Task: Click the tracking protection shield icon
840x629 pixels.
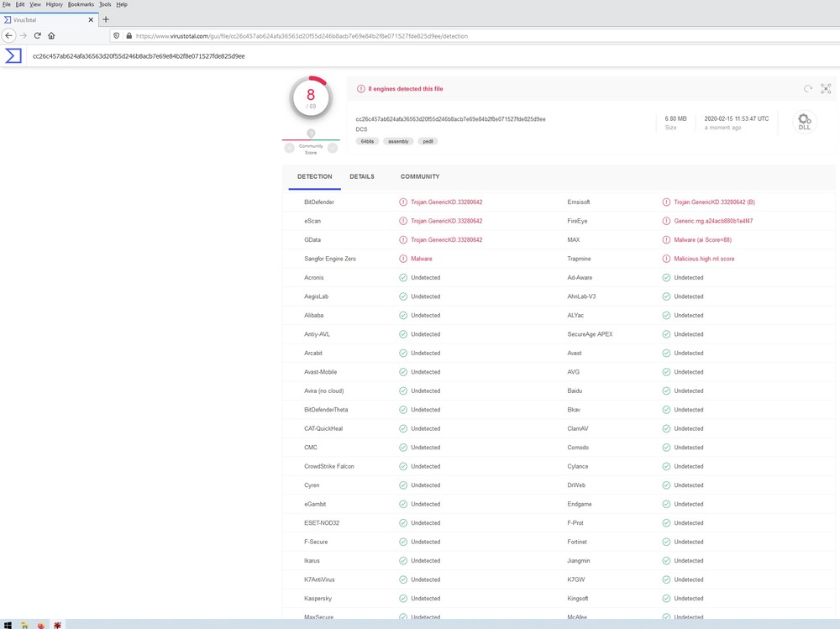Action: [116, 36]
